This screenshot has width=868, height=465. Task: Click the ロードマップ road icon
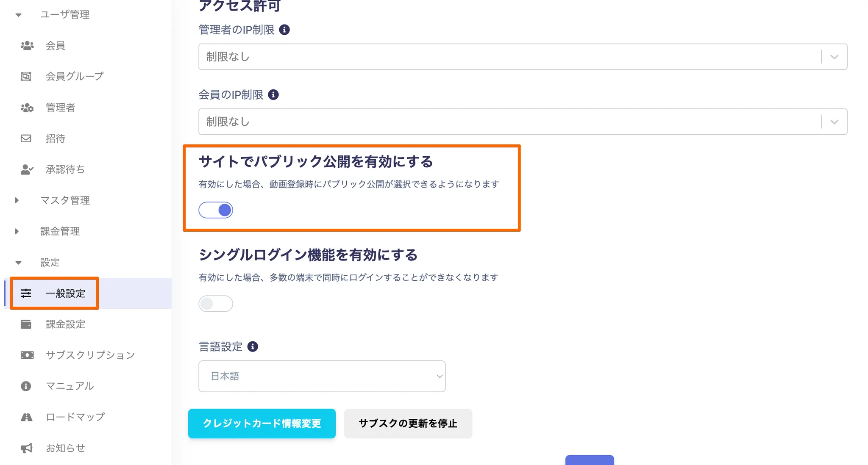pyautogui.click(x=26, y=417)
